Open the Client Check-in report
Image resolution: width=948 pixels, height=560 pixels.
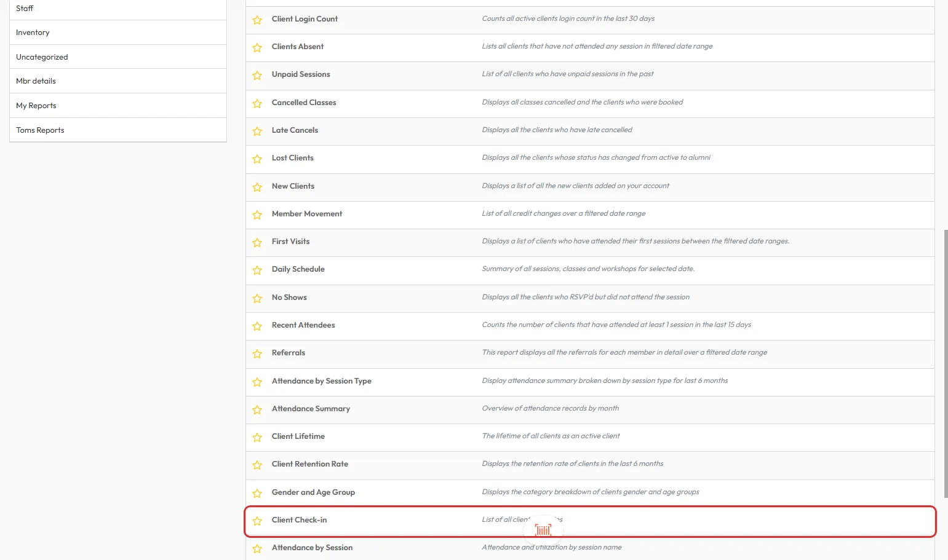(299, 520)
